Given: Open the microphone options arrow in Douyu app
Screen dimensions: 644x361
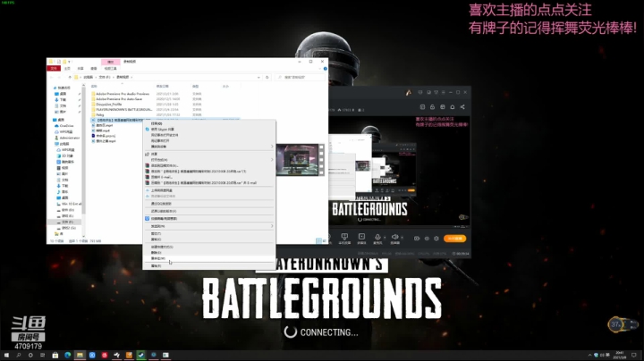Looking at the screenshot, I should pos(385,238).
